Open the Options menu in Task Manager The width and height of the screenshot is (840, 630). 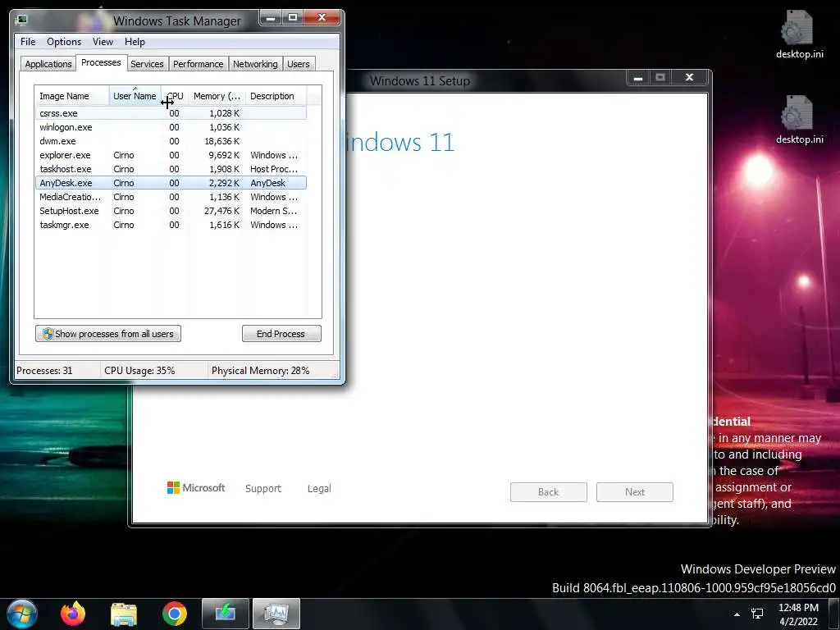pos(64,42)
